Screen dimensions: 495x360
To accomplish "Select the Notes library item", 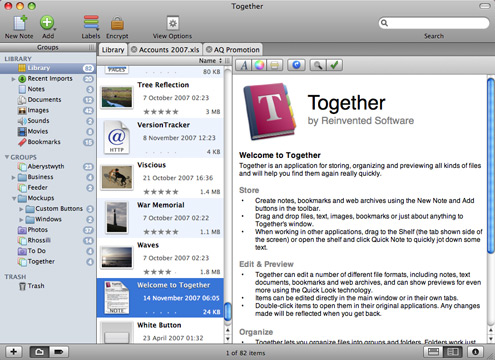I will coord(48,89).
